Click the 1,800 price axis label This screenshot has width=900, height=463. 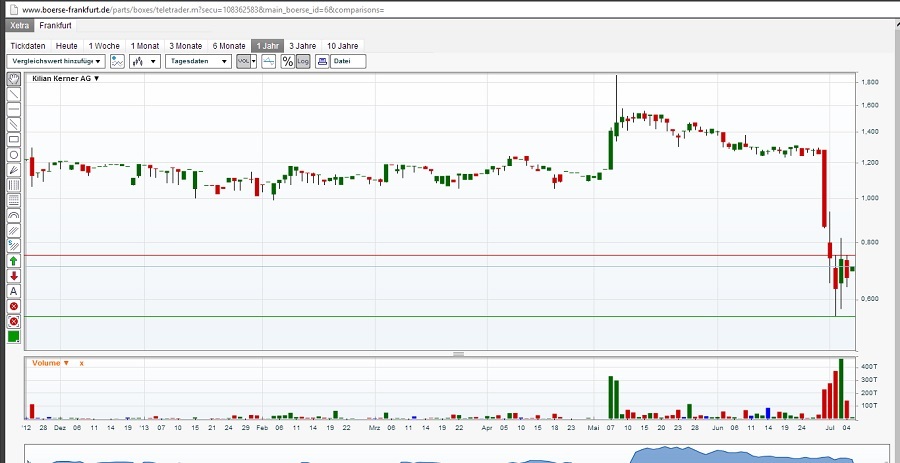870,83
